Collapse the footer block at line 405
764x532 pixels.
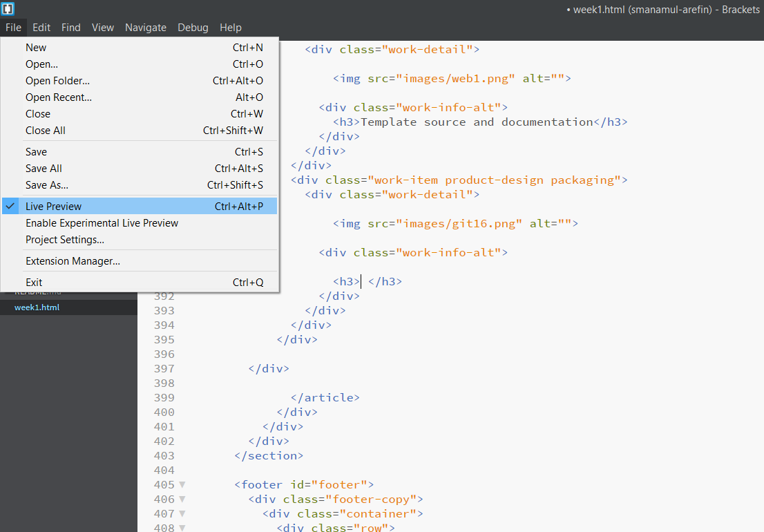(x=182, y=485)
